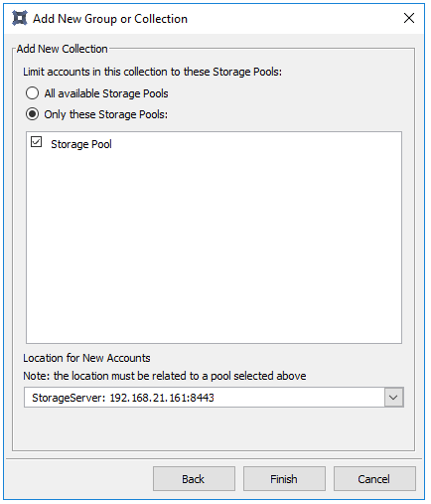
Task: Close the Add New Group or Collection dialog
Action: (x=409, y=18)
